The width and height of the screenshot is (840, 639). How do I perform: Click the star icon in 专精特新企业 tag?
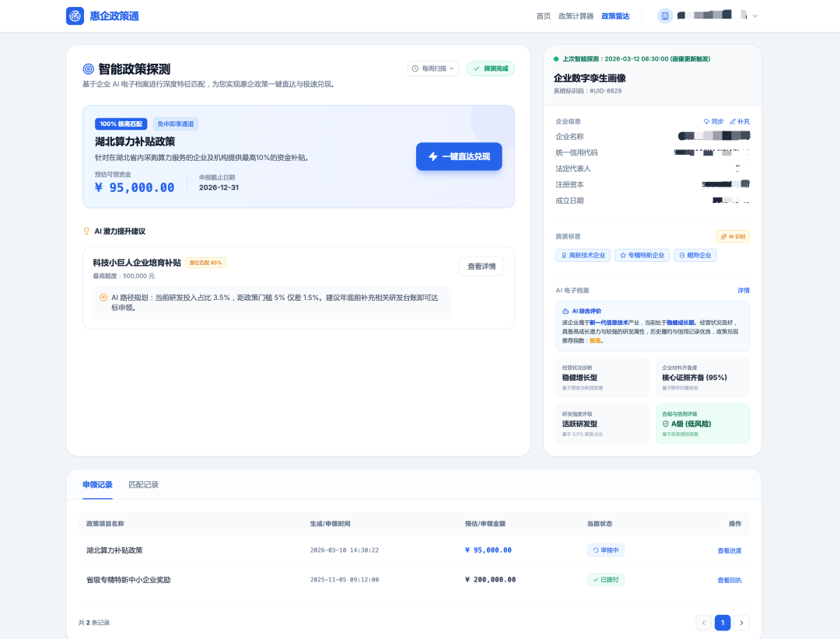623,256
